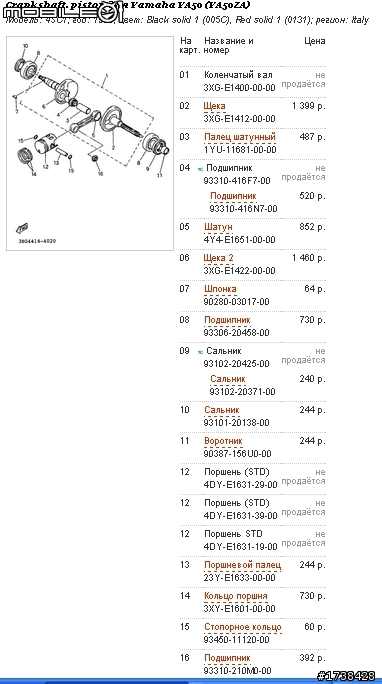Select the Сальник 93102-20371-00 replacement link
The image size is (382, 684).
[x=228, y=379]
